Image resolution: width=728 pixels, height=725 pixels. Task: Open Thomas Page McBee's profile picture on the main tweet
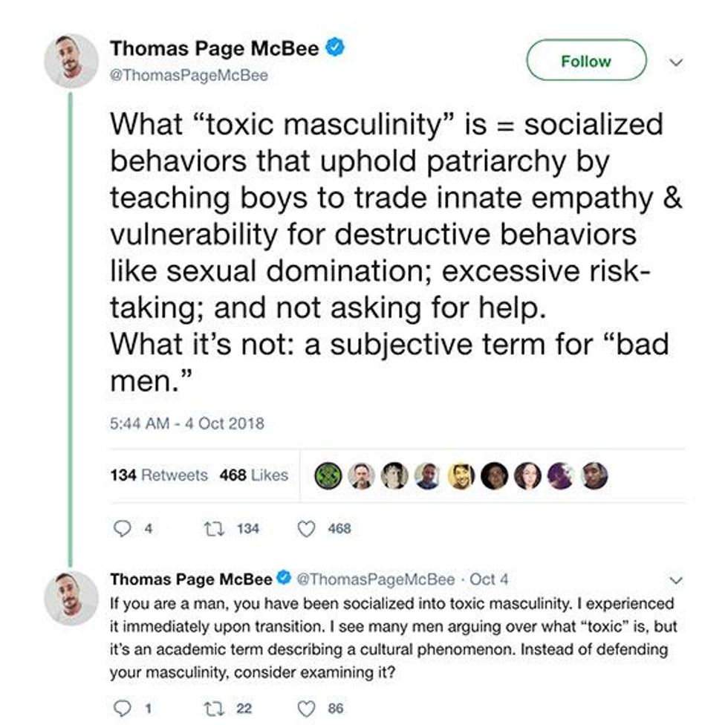71,62
